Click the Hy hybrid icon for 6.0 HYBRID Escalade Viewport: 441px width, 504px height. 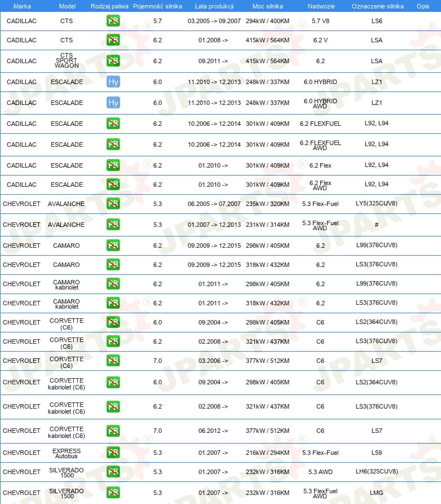(x=113, y=82)
